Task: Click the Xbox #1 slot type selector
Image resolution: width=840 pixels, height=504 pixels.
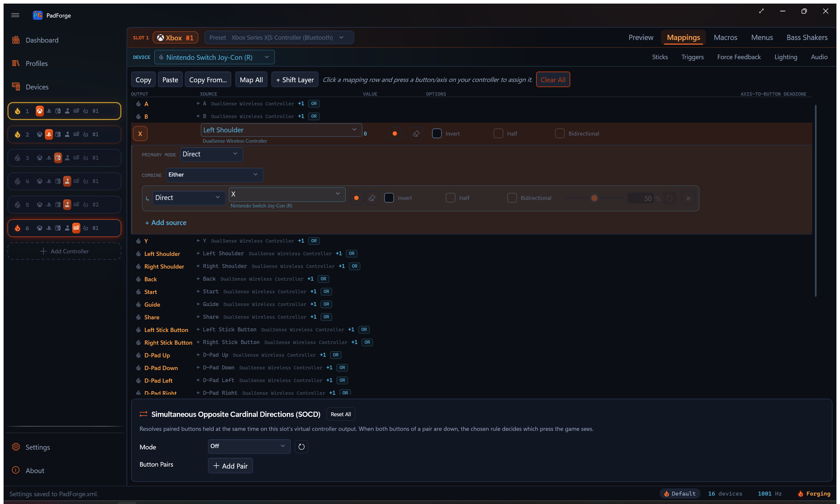Action: pyautogui.click(x=175, y=38)
